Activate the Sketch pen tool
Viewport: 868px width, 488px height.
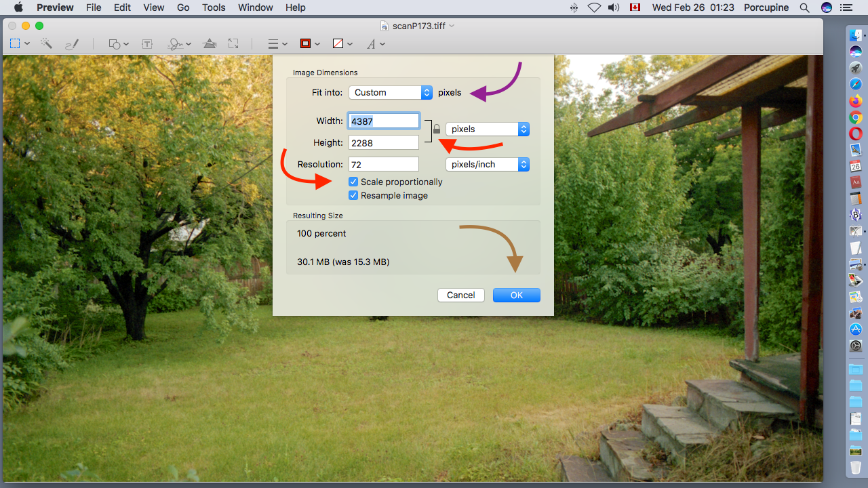(x=72, y=43)
